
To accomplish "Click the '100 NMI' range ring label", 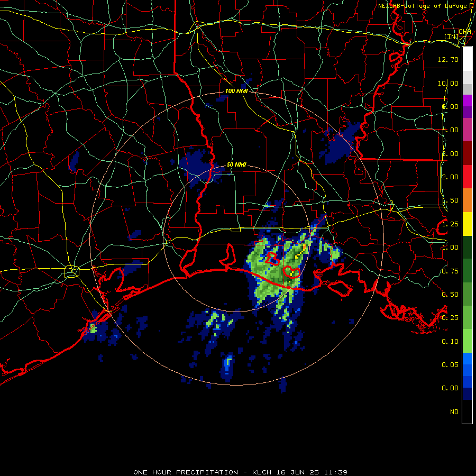I will pyautogui.click(x=236, y=91).
